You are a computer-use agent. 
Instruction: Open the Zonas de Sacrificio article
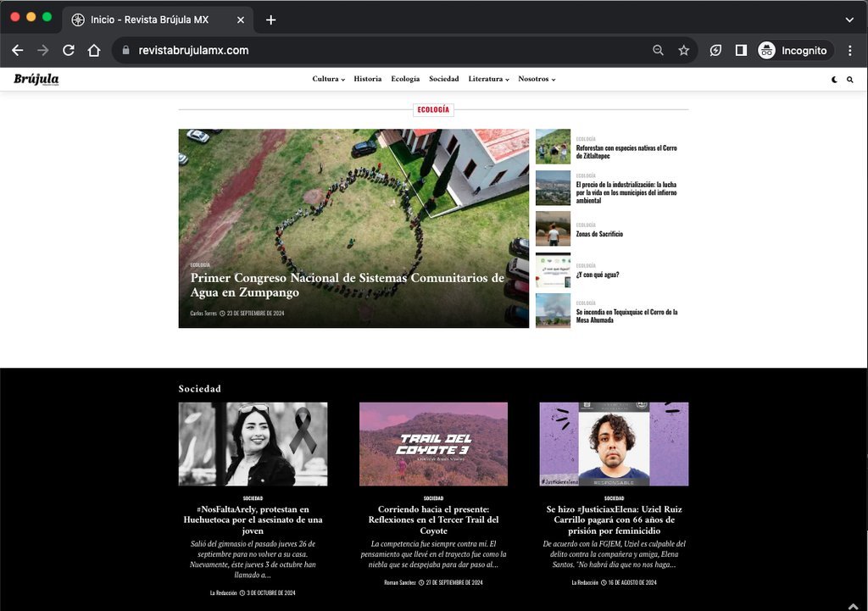click(x=599, y=234)
